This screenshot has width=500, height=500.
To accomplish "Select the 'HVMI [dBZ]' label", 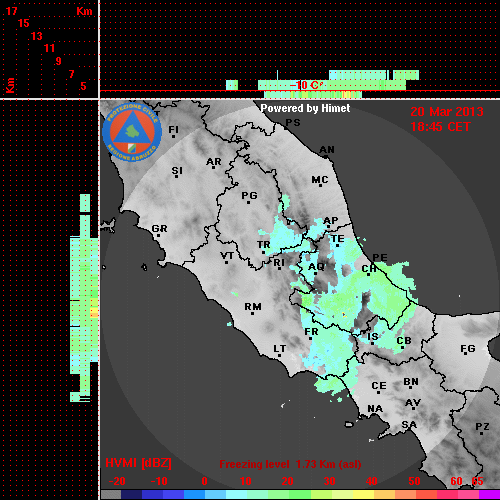I will point(138,463).
